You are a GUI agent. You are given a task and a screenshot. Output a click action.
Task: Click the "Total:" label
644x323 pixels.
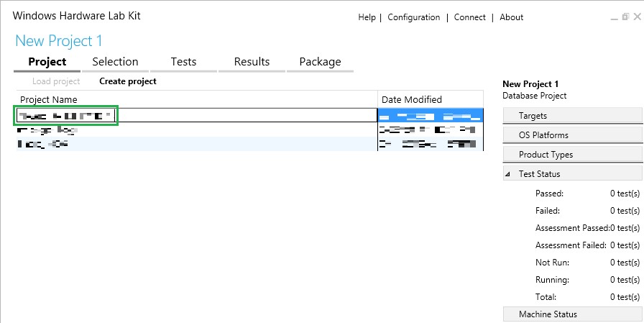[x=546, y=297]
